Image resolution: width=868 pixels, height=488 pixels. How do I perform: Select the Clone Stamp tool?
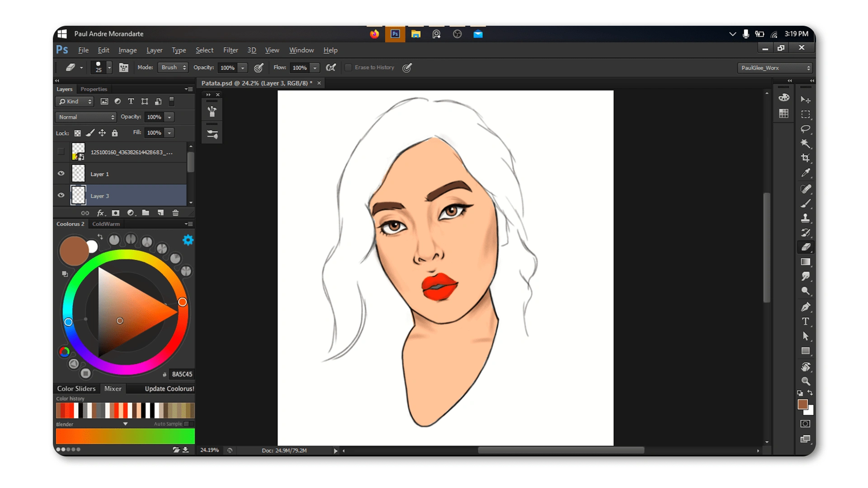[805, 218]
